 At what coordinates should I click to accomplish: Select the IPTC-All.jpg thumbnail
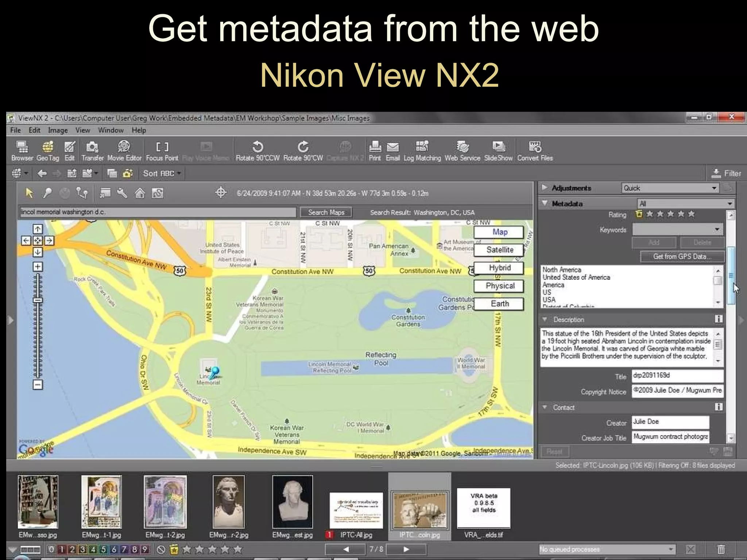pyautogui.click(x=356, y=510)
